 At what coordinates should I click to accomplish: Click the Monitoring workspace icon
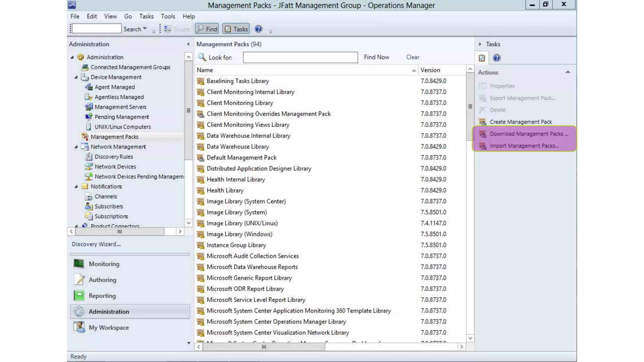[x=79, y=264]
